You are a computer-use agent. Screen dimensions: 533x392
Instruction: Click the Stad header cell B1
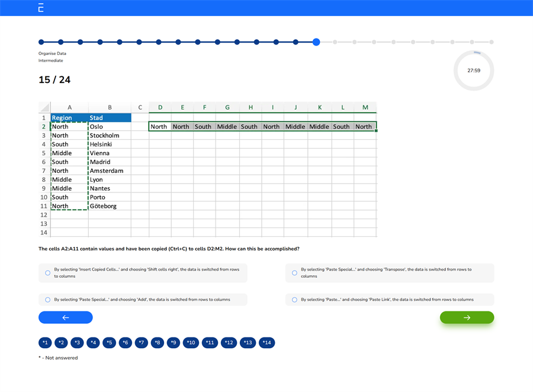pos(110,118)
